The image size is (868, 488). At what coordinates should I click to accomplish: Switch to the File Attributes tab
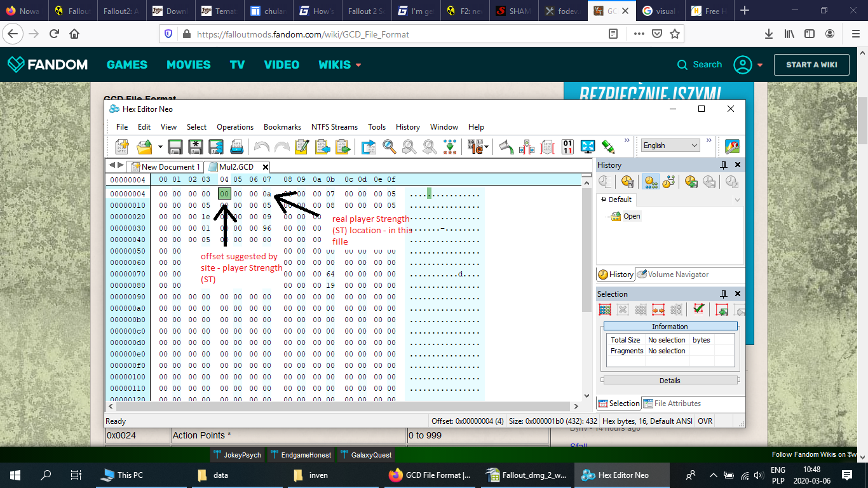672,403
